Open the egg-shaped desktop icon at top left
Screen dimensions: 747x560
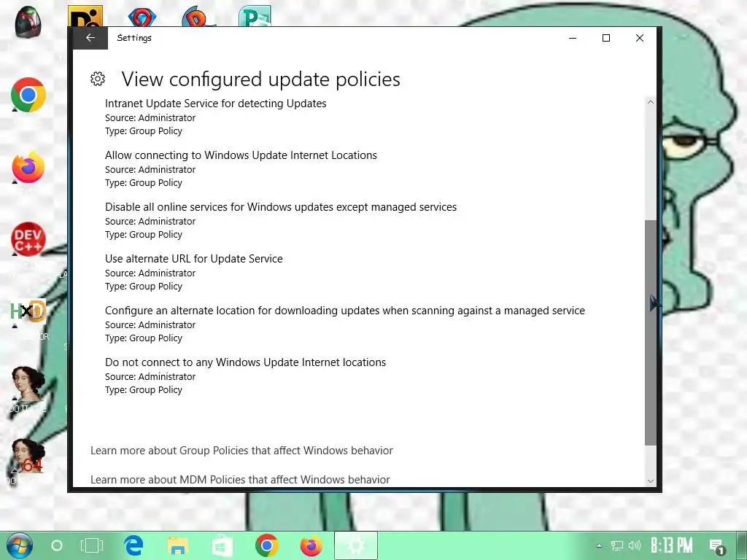28,23
